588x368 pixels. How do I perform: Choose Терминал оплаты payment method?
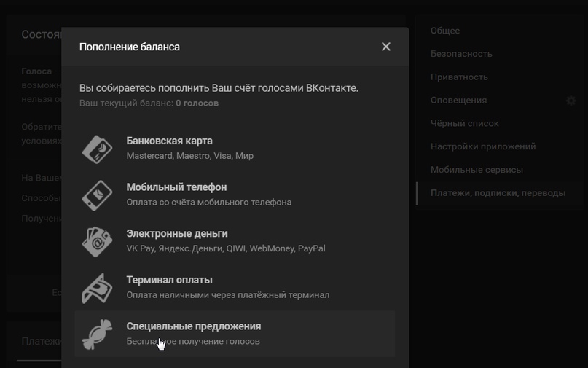235,288
